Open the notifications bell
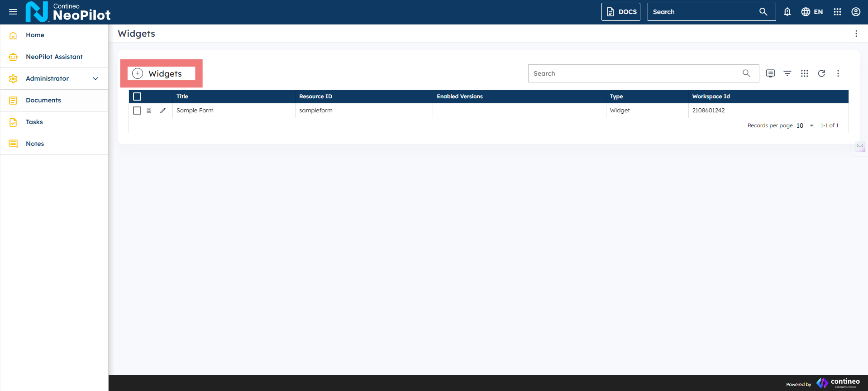 (787, 12)
